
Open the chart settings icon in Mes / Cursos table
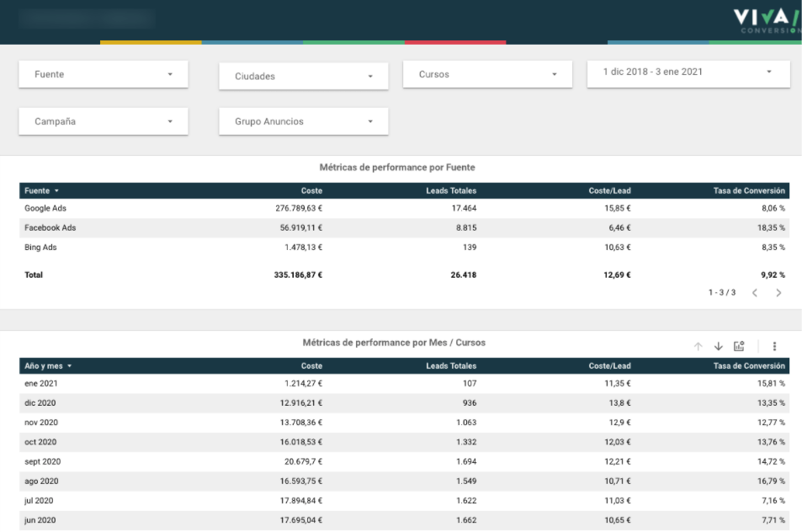point(739,346)
